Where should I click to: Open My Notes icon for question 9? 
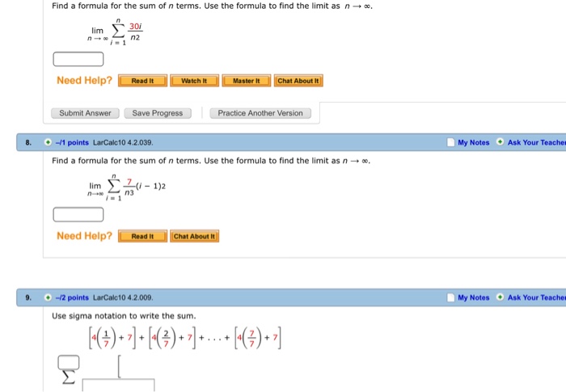point(451,297)
